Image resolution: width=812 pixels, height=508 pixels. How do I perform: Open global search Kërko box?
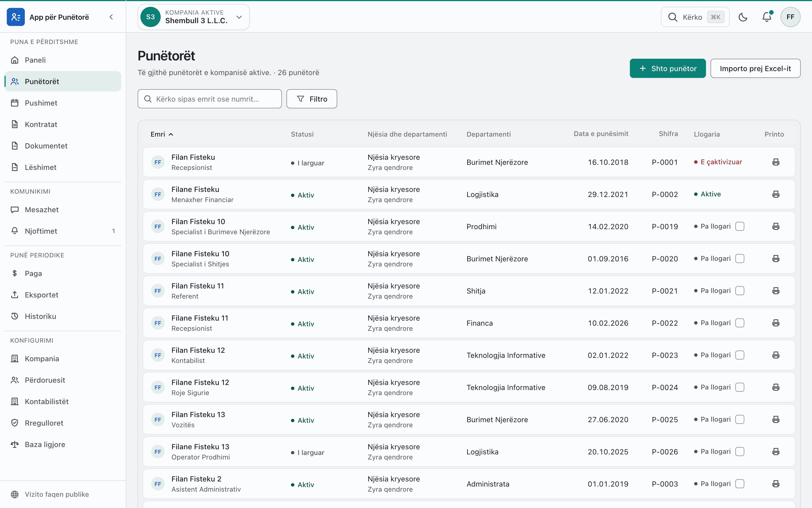click(x=695, y=17)
